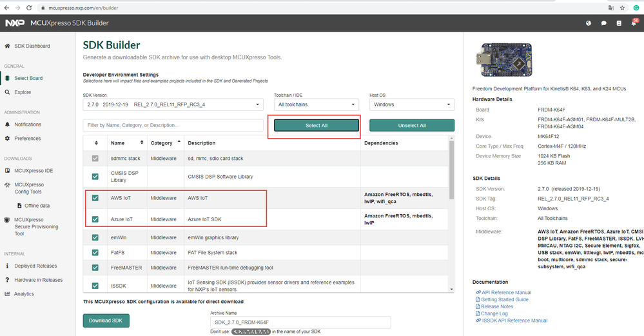Click the MCUXpresso IDE icon in the sidebar

pos(7,170)
